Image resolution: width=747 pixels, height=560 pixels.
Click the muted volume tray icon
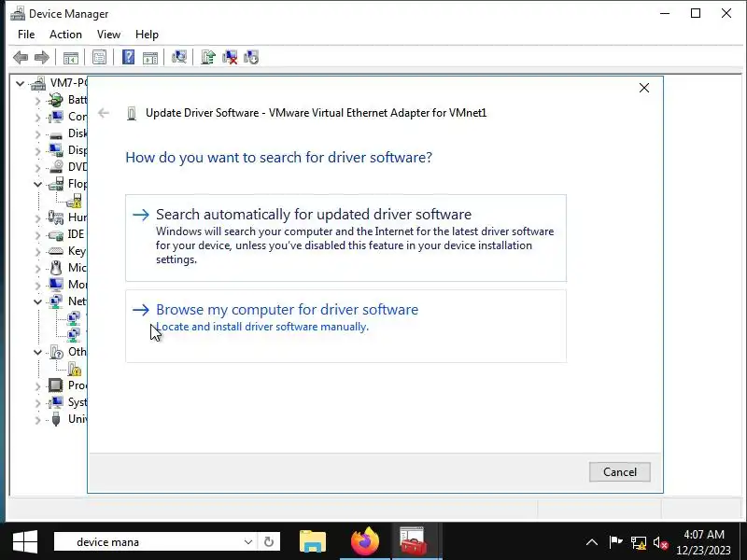coord(661,542)
